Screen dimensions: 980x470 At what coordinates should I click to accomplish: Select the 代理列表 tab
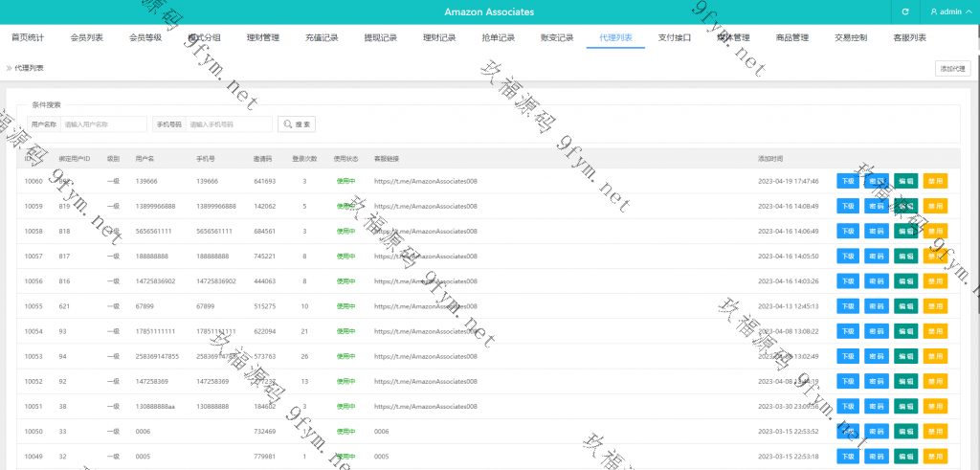coord(615,37)
